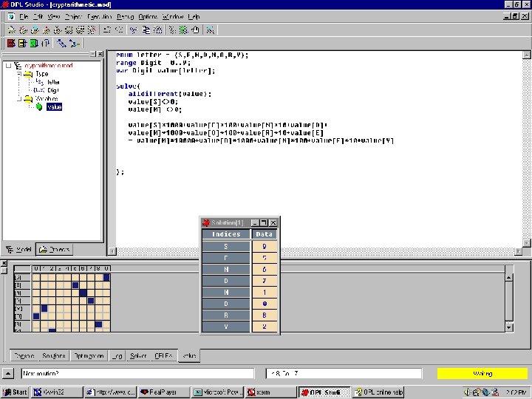Click the system tray speaker icon
The height and width of the screenshot is (399, 532).
coord(467,392)
